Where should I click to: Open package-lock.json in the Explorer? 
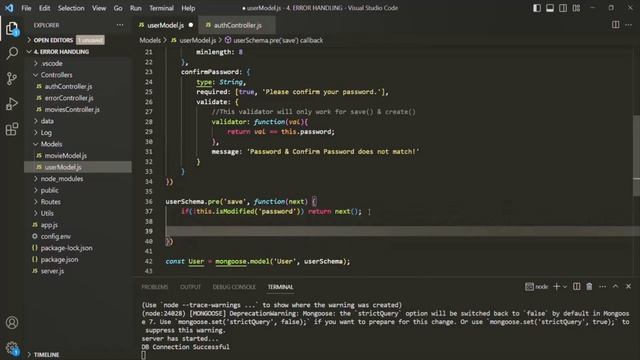click(78, 248)
